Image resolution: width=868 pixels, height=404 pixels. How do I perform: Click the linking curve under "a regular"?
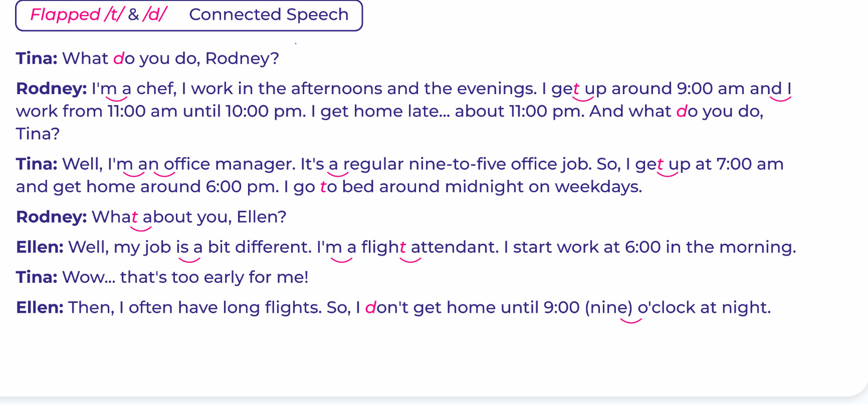tap(338, 174)
